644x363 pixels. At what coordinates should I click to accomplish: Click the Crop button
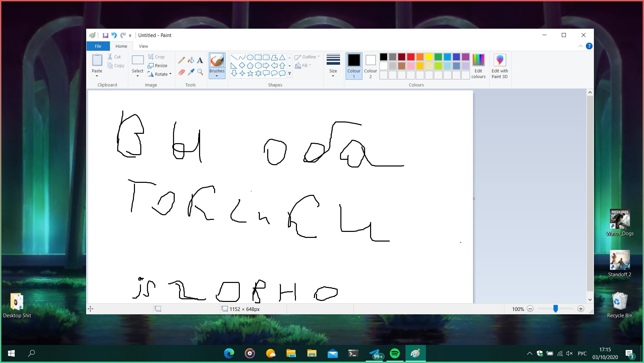pyautogui.click(x=156, y=57)
